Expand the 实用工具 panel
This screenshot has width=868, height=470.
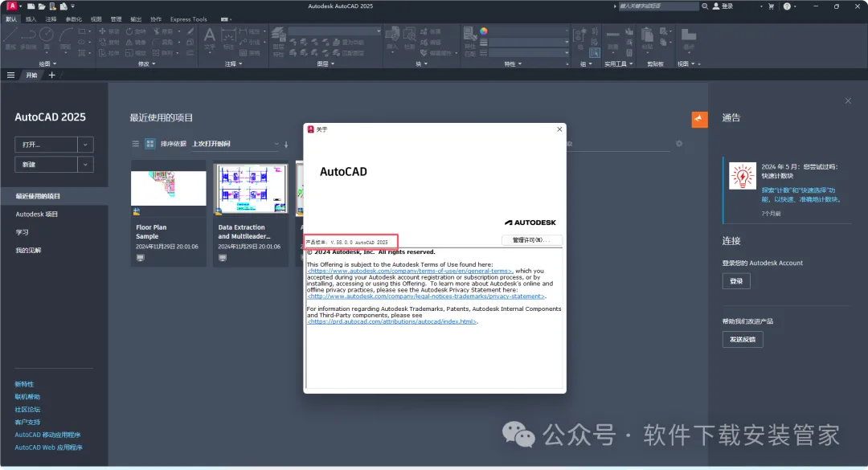pyautogui.click(x=618, y=63)
